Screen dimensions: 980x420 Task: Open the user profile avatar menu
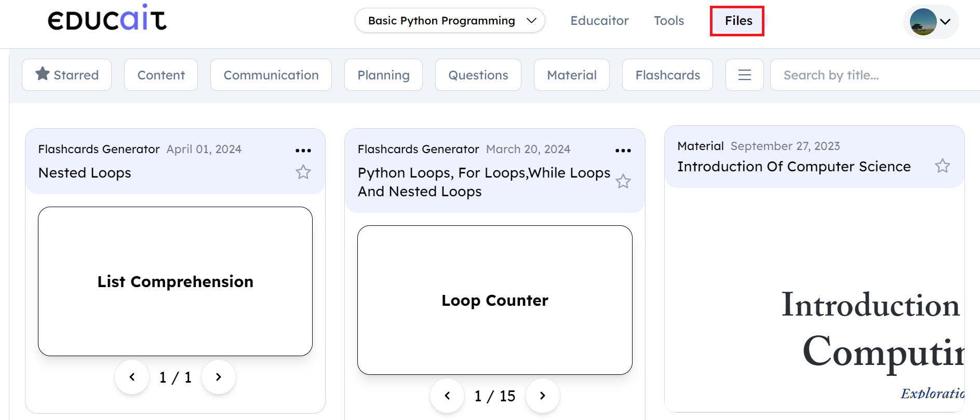(x=931, y=22)
